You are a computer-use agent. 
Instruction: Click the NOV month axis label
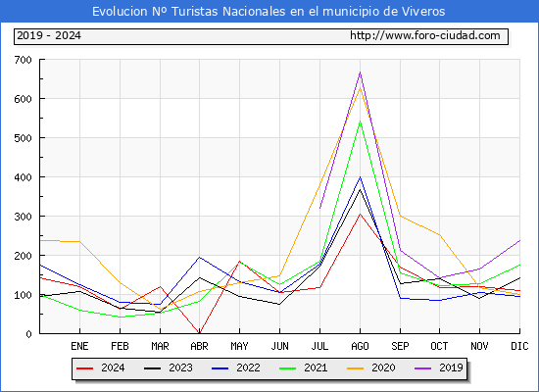479,346
